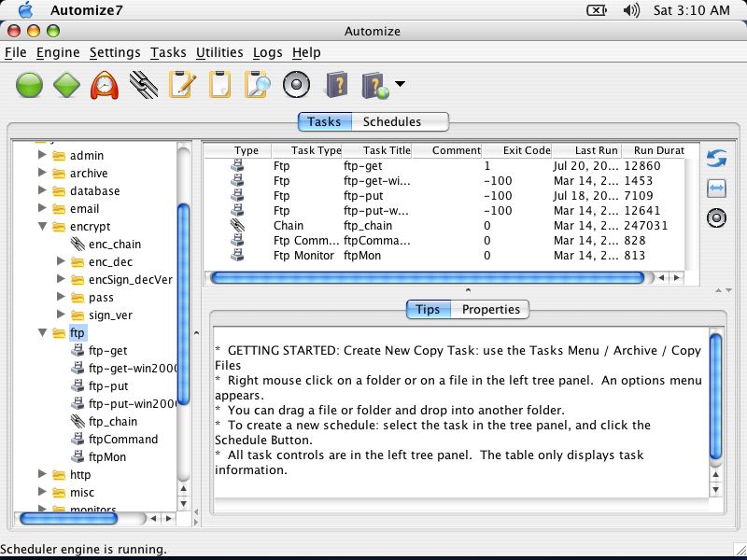
Task: Open the dropdown arrow beside the help icons
Action: pyautogui.click(x=401, y=84)
